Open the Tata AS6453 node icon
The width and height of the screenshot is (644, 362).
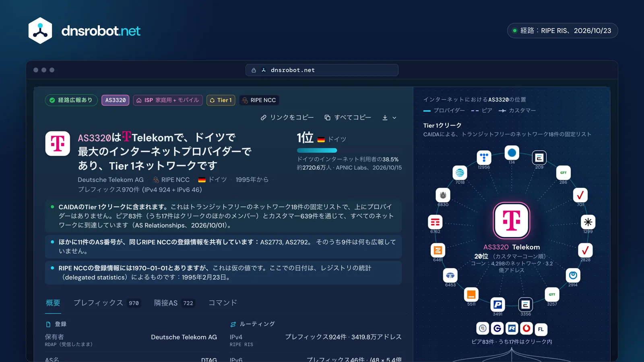450,276
